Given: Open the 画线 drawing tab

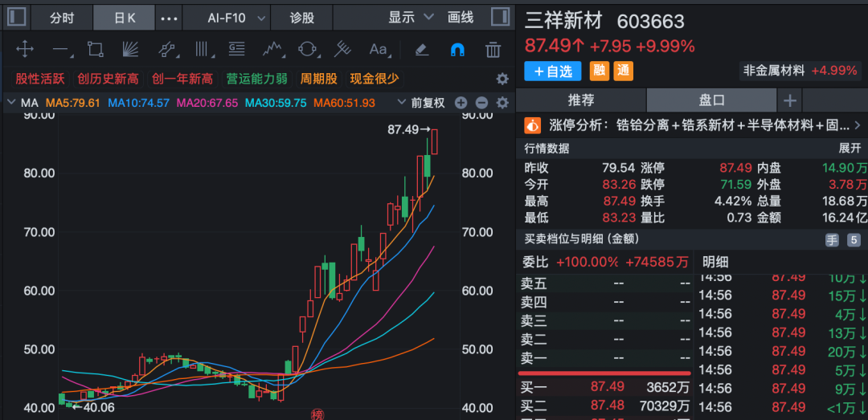Looking at the screenshot, I should 461,17.
